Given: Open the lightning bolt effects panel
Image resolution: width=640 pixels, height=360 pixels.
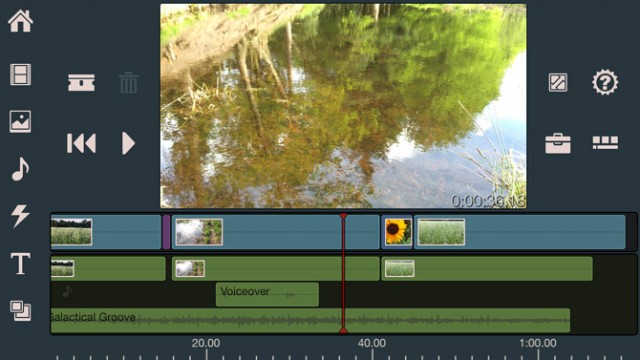Looking at the screenshot, I should click(20, 216).
